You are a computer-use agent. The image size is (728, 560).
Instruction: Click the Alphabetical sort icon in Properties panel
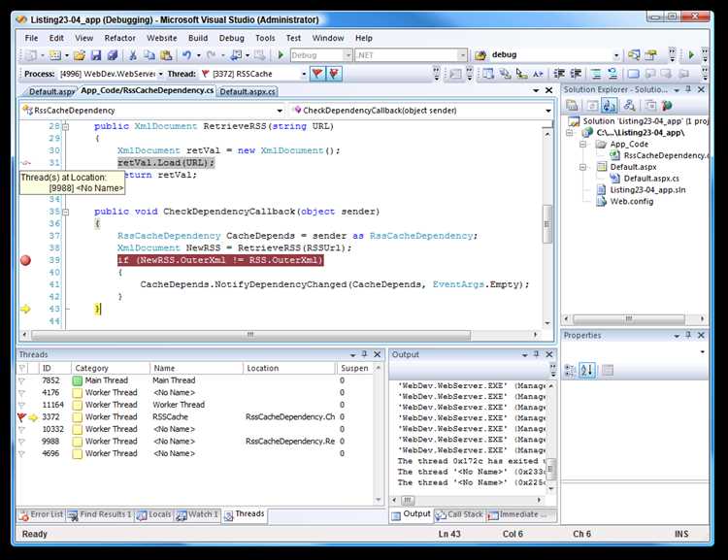click(x=587, y=370)
